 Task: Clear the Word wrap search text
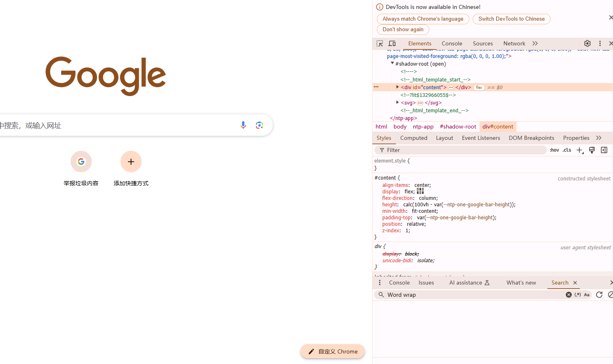click(x=569, y=295)
